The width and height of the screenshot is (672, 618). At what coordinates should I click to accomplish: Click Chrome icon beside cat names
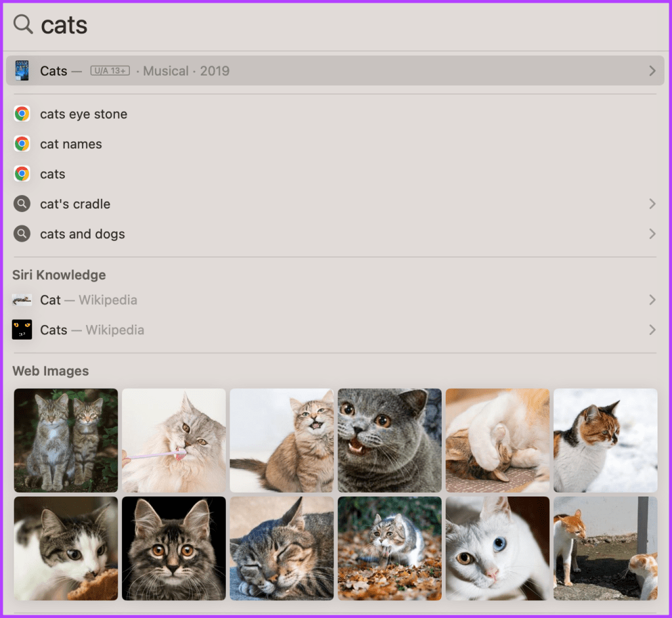tap(22, 144)
